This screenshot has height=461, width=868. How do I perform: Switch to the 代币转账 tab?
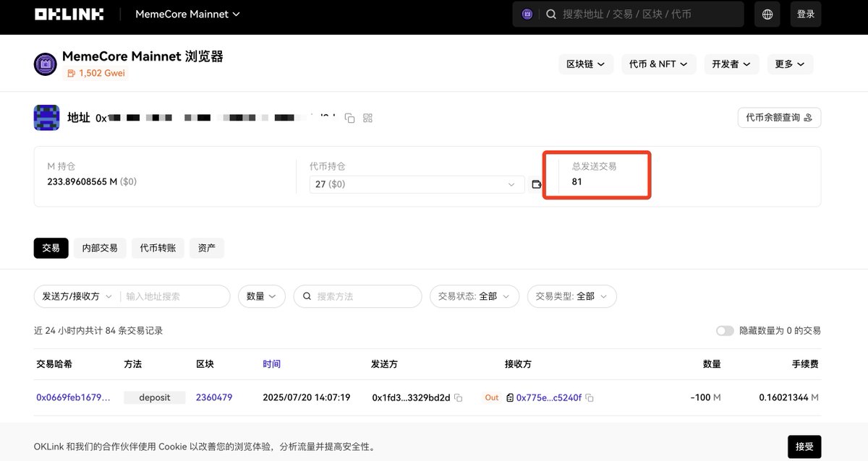158,248
